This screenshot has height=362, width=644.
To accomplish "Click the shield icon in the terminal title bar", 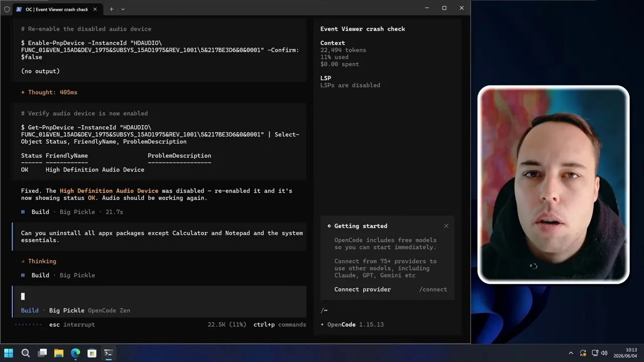I will click(7, 9).
